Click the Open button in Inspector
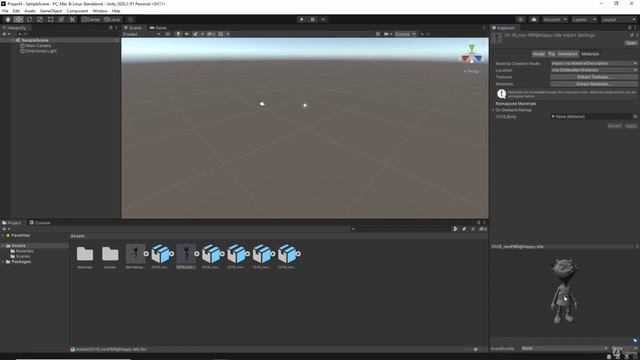This screenshot has height=360, width=640. click(631, 43)
